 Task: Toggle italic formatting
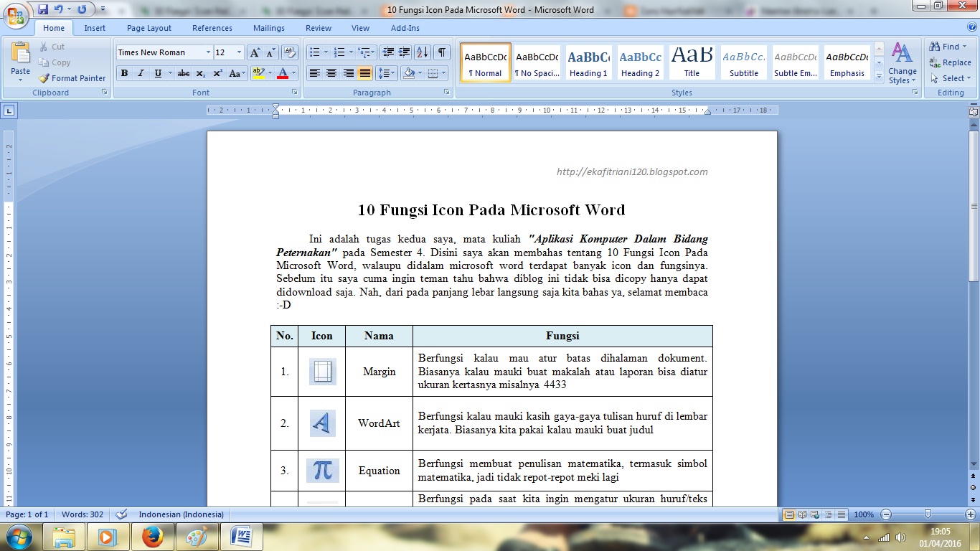click(141, 73)
